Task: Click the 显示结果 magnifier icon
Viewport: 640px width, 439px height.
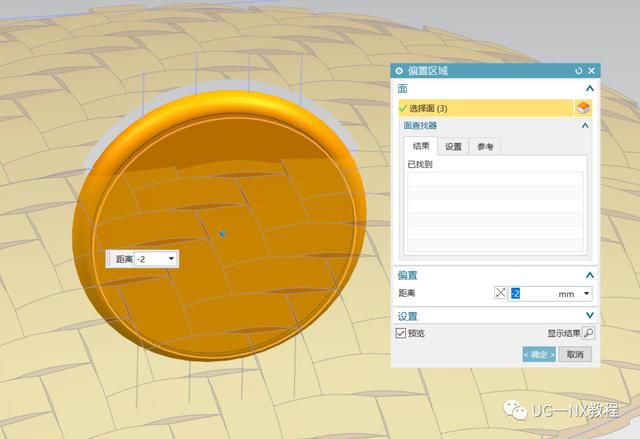Action: click(x=588, y=333)
